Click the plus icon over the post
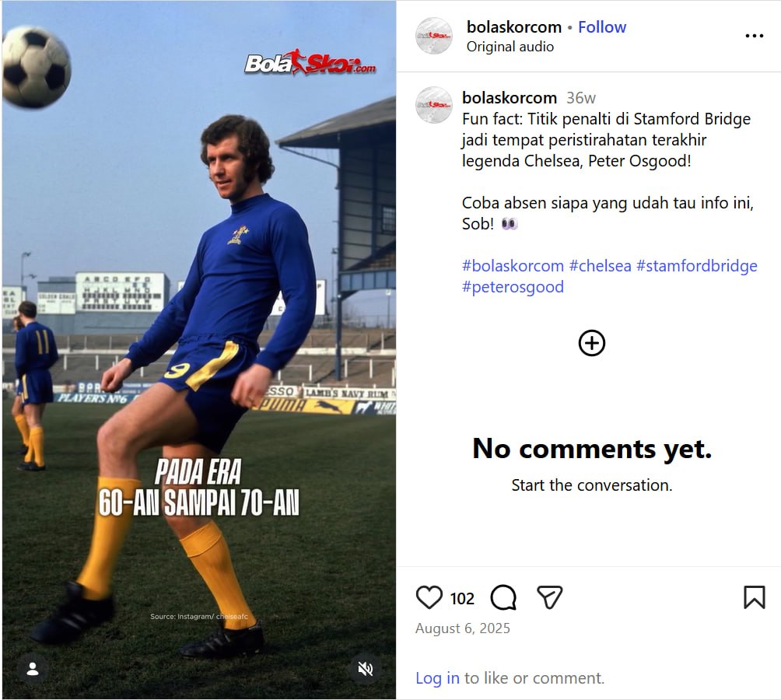781x700 pixels. click(591, 342)
